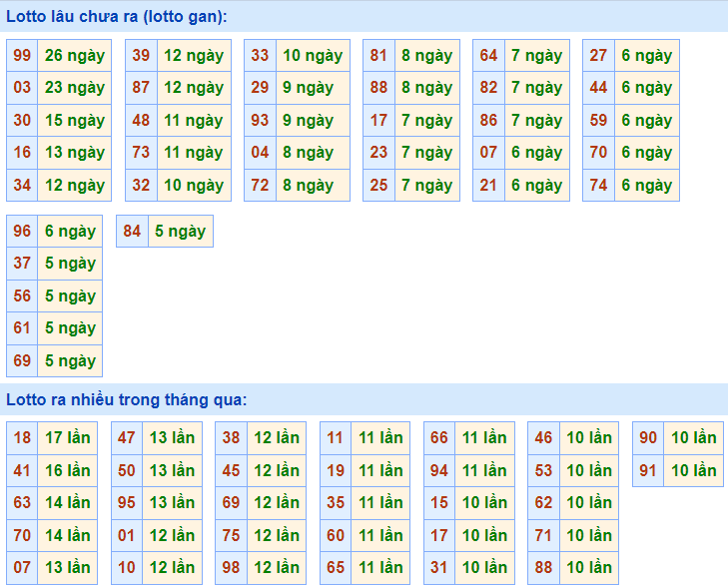728x588 pixels.
Task: Click the '23 ngày' value beside 03
Action: [74, 87]
